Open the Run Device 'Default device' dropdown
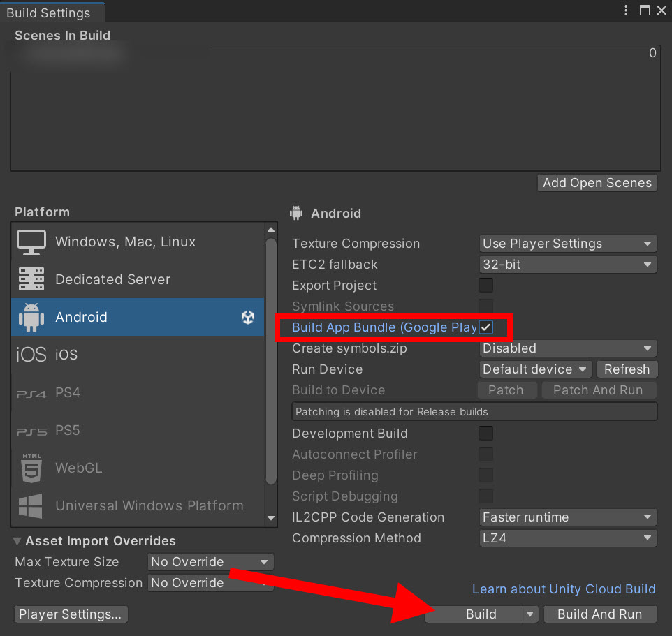This screenshot has width=672, height=636. coord(535,369)
